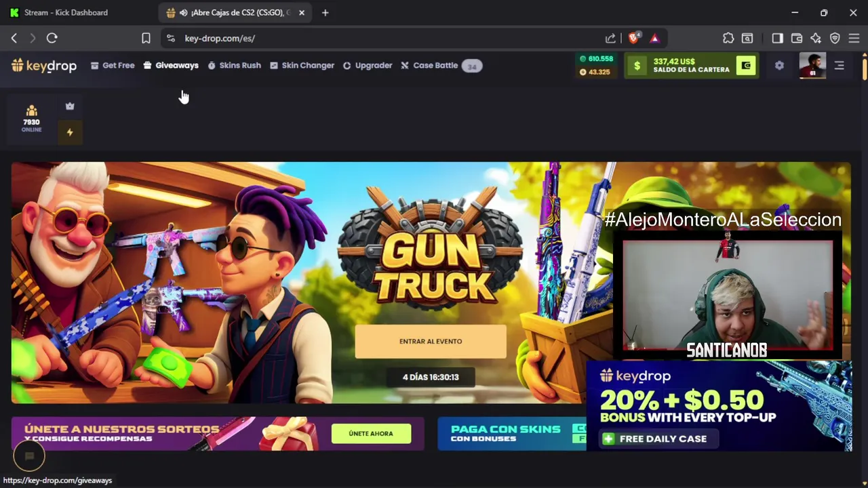Click the gold 43.325 coin counter
Viewport: 868px width, 488px height.
pos(595,72)
